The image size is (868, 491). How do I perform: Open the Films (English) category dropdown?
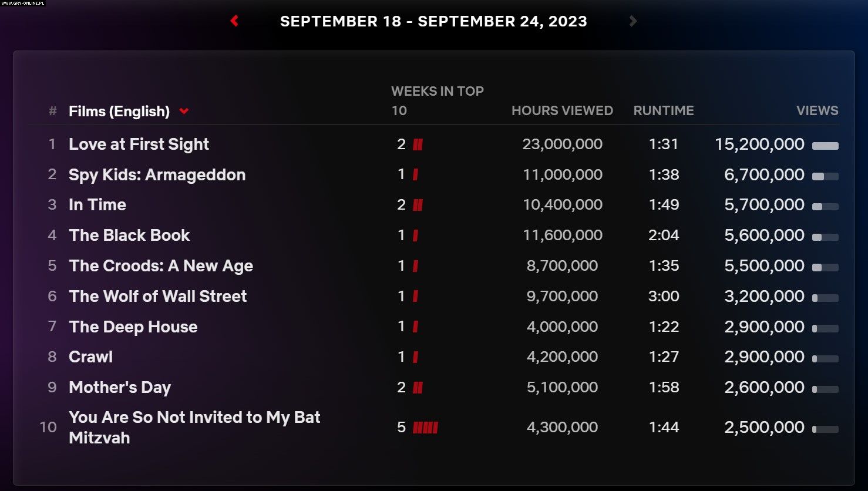pyautogui.click(x=119, y=111)
